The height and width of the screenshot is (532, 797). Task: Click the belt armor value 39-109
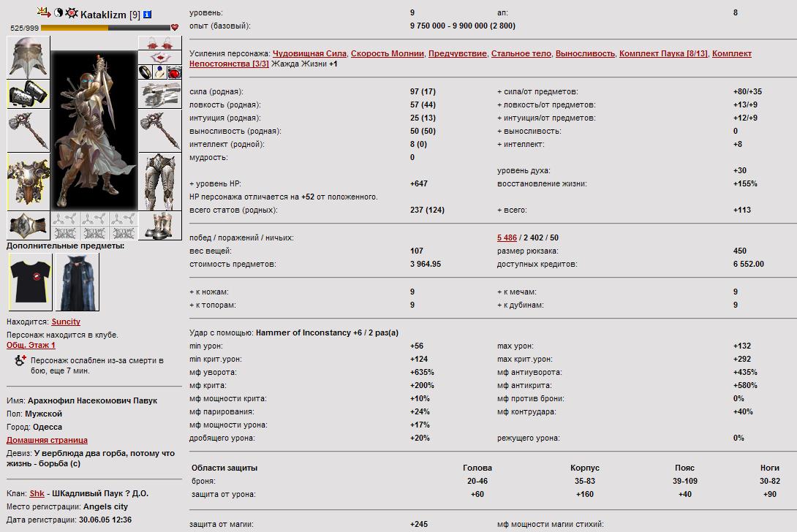coord(685,481)
